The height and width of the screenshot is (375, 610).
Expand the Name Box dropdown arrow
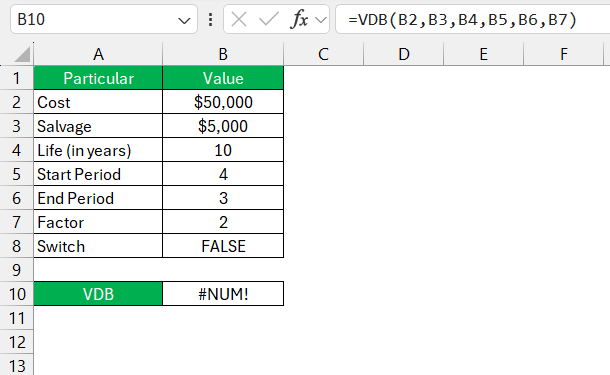[x=184, y=20]
